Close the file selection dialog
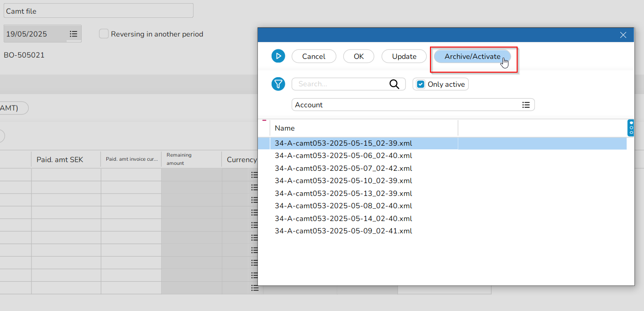The height and width of the screenshot is (311, 644). pos(623,35)
